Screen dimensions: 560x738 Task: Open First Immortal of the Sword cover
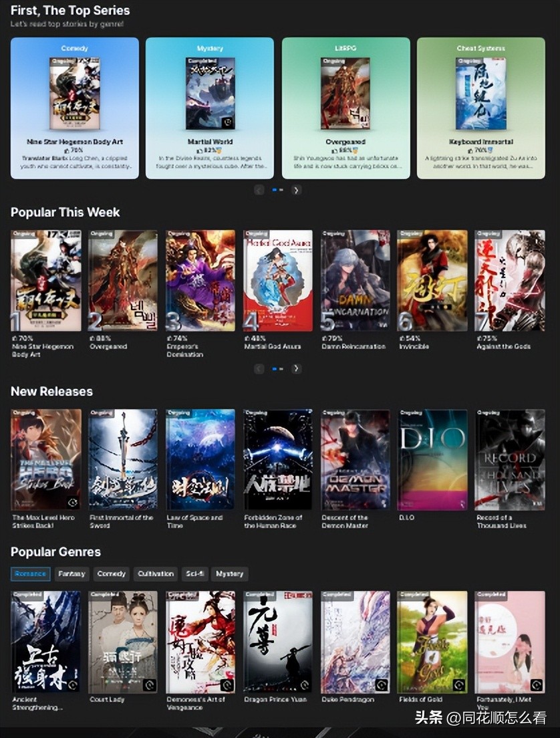(x=124, y=460)
